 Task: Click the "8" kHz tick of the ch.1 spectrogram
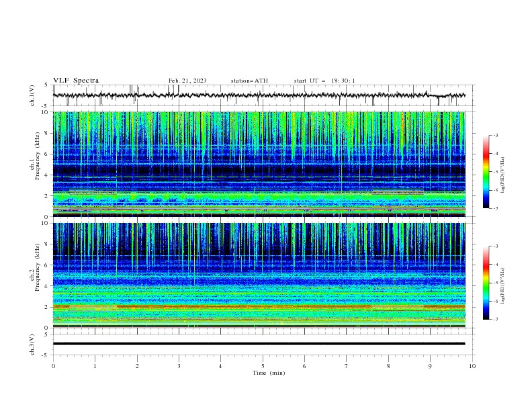coord(48,133)
